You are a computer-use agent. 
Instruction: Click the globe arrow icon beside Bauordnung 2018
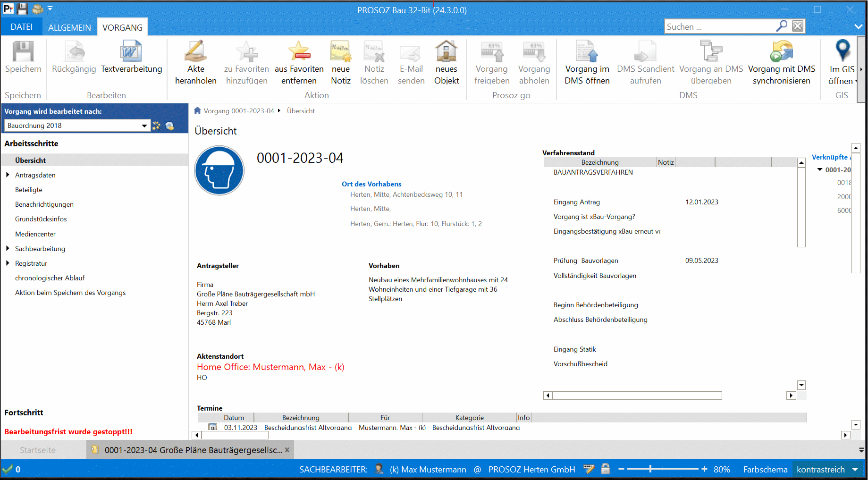tap(170, 126)
